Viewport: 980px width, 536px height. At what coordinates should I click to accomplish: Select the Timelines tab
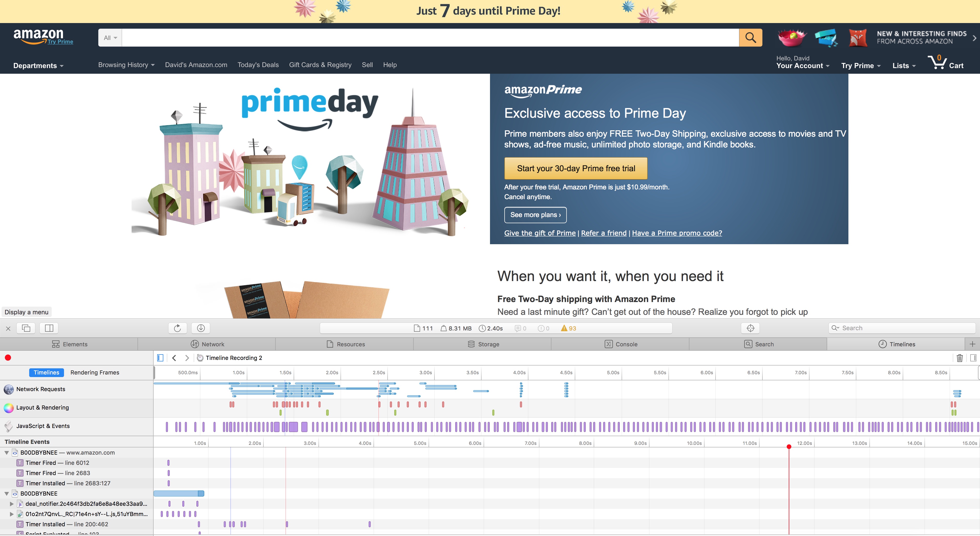pos(896,344)
